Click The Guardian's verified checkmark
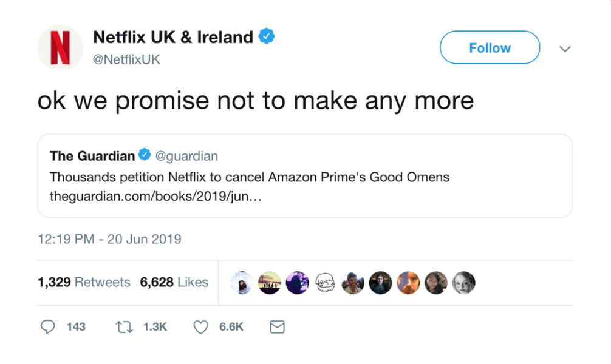The height and width of the screenshot is (364, 611). (x=145, y=154)
